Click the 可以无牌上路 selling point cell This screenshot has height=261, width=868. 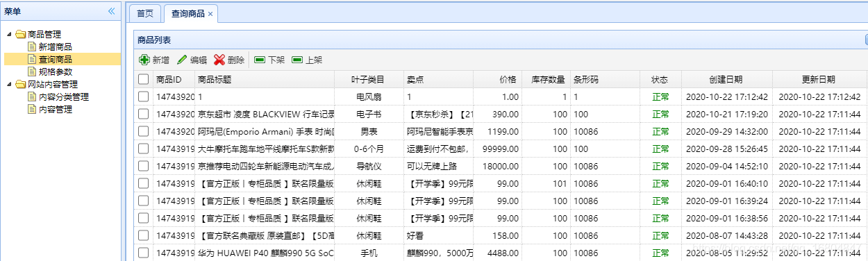click(438, 167)
